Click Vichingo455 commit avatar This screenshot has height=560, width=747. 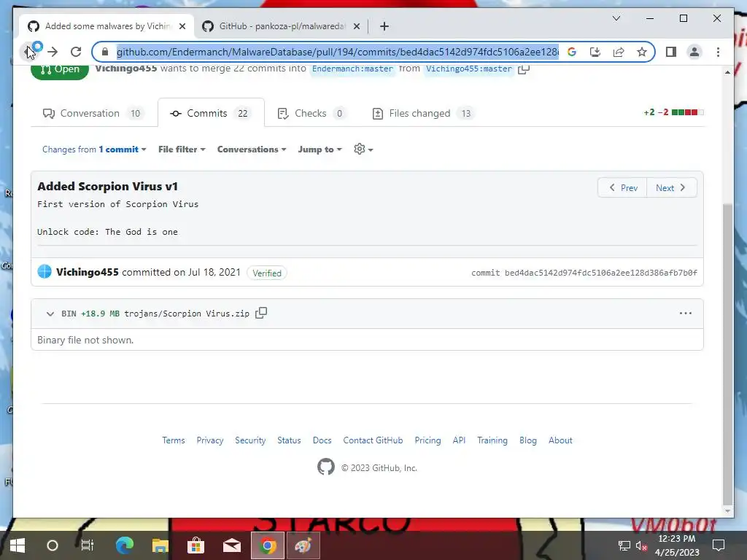[x=44, y=271]
